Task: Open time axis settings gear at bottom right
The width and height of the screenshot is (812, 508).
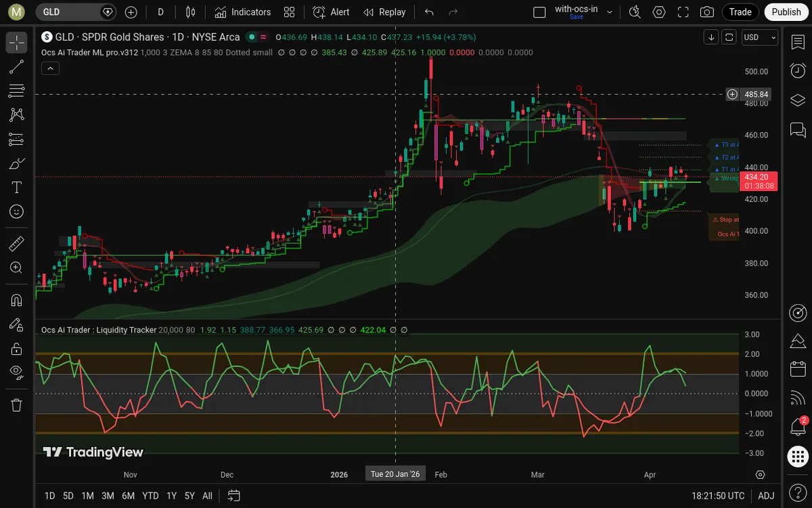Action: [760, 475]
